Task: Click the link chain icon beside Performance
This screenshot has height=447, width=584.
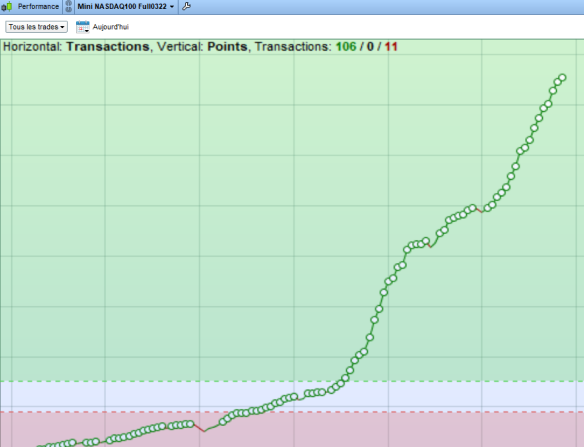Action: click(x=69, y=6)
